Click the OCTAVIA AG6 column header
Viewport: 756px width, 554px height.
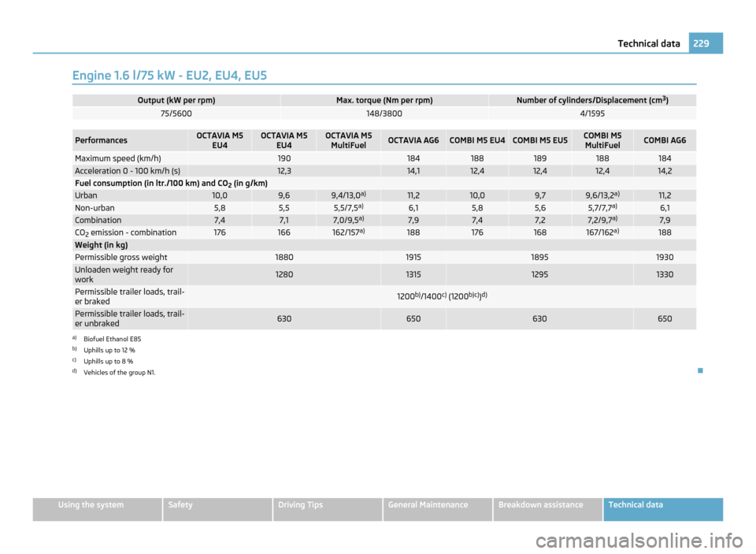pos(413,140)
